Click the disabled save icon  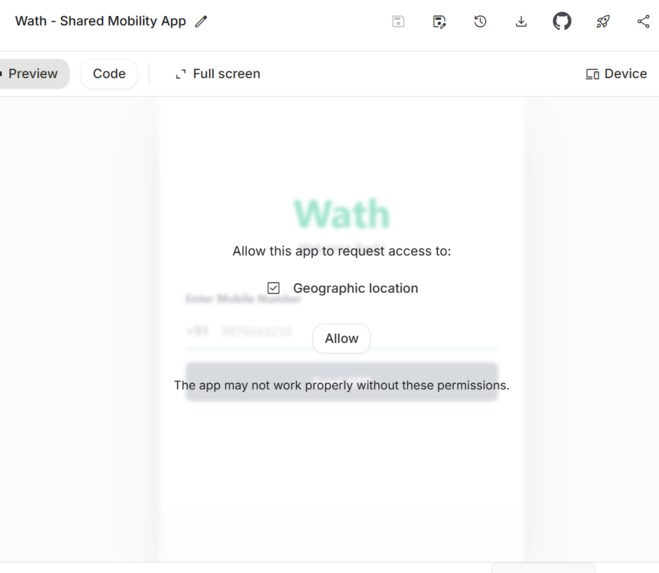(x=398, y=21)
